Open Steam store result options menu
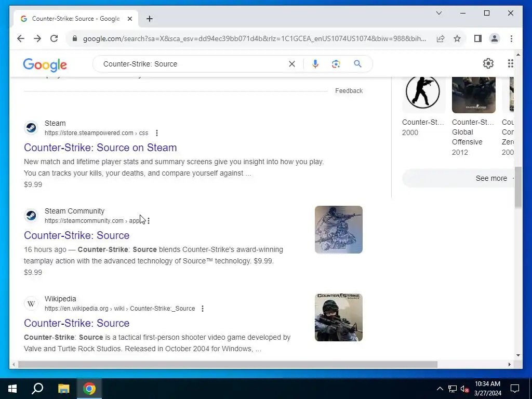Viewport: 532px width, 399px height. click(x=157, y=133)
